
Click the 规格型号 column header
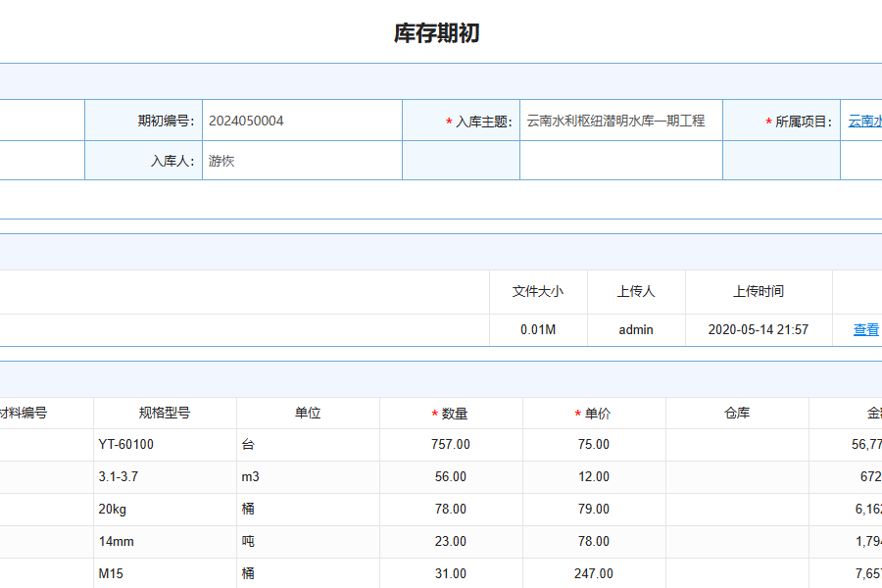coord(165,414)
